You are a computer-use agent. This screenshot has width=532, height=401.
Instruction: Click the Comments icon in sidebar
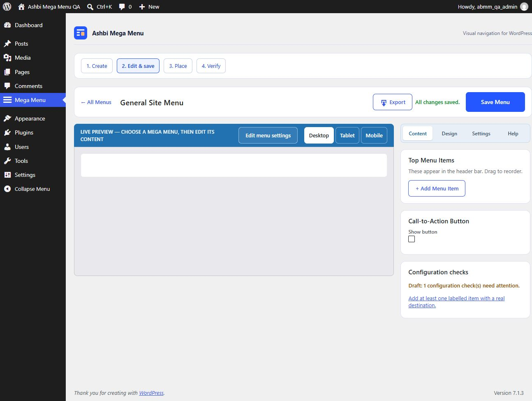pos(7,86)
